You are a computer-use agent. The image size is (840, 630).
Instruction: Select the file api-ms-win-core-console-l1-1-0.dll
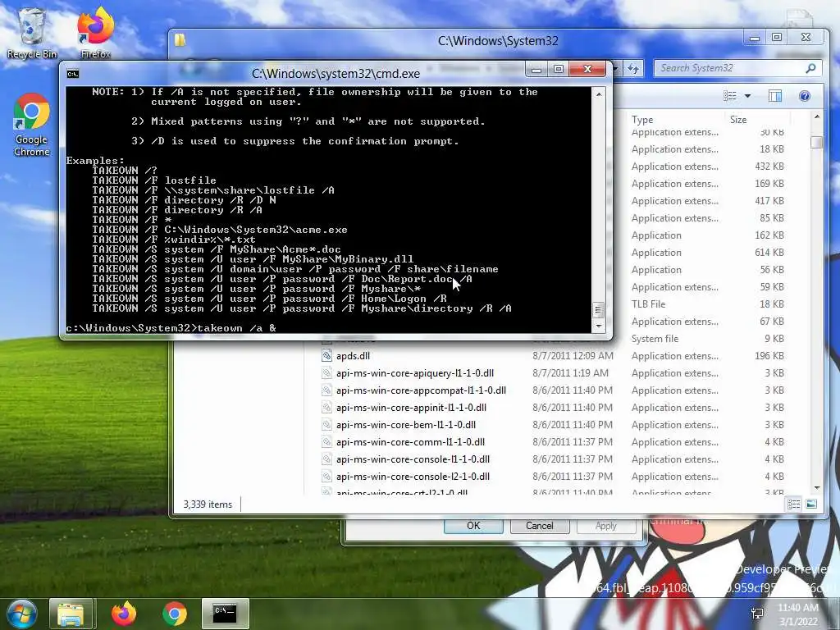(413, 459)
